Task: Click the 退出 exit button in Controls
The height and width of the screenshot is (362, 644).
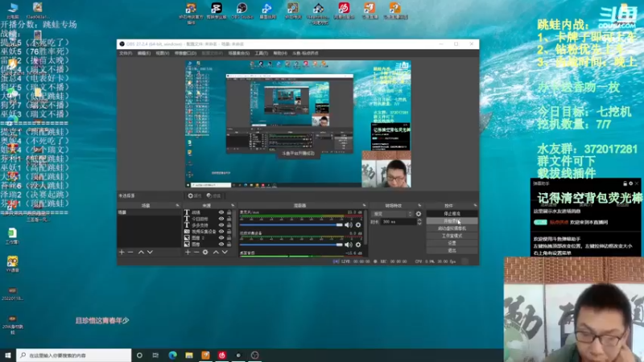Action: tap(452, 250)
